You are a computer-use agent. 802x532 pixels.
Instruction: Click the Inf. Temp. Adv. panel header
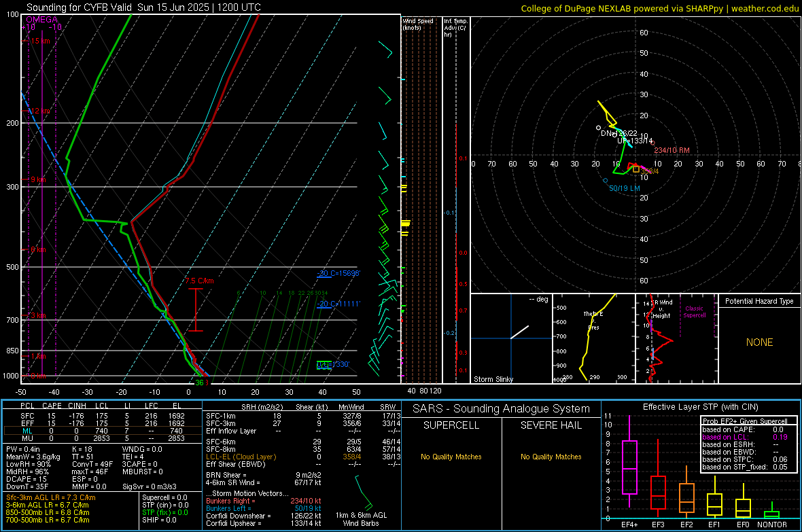click(455, 28)
